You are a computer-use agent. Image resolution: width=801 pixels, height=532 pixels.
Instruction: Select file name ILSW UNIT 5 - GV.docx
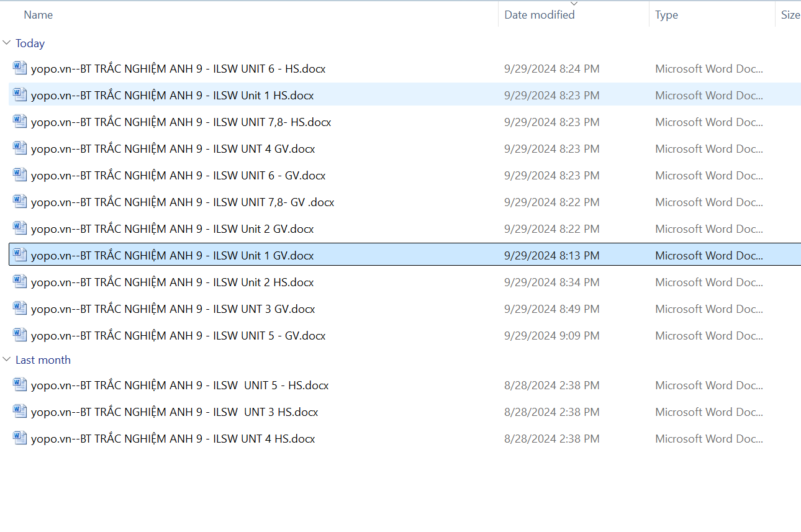178,336
